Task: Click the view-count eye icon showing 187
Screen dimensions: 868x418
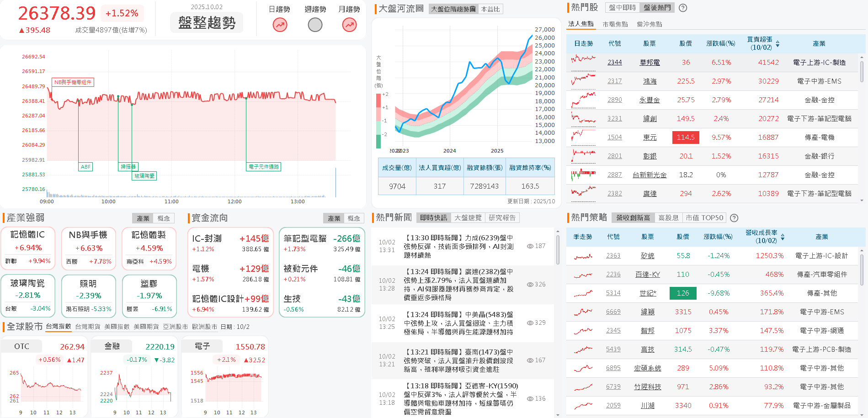Action: [x=530, y=246]
